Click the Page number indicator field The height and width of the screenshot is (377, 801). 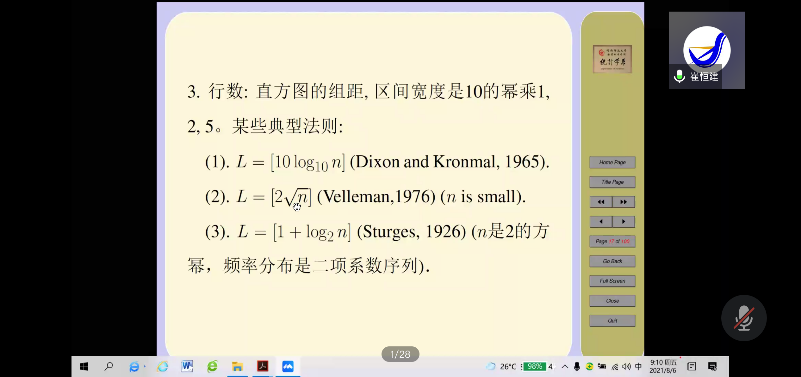coord(612,241)
